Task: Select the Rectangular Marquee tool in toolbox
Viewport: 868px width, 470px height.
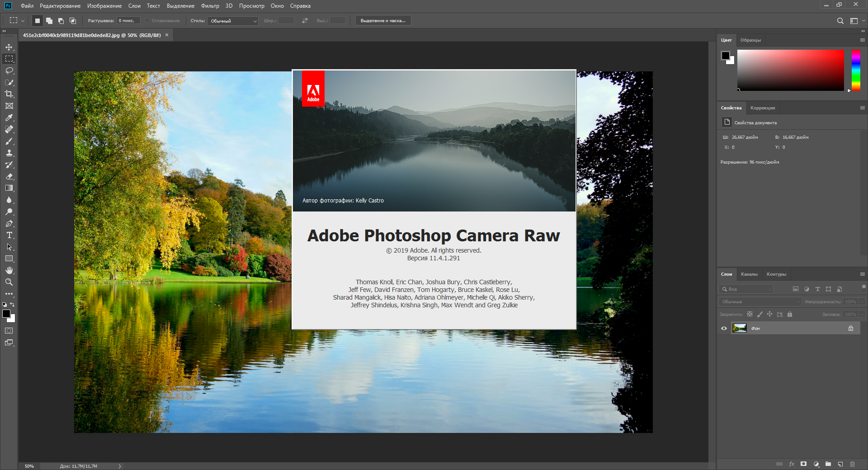Action: coord(9,59)
